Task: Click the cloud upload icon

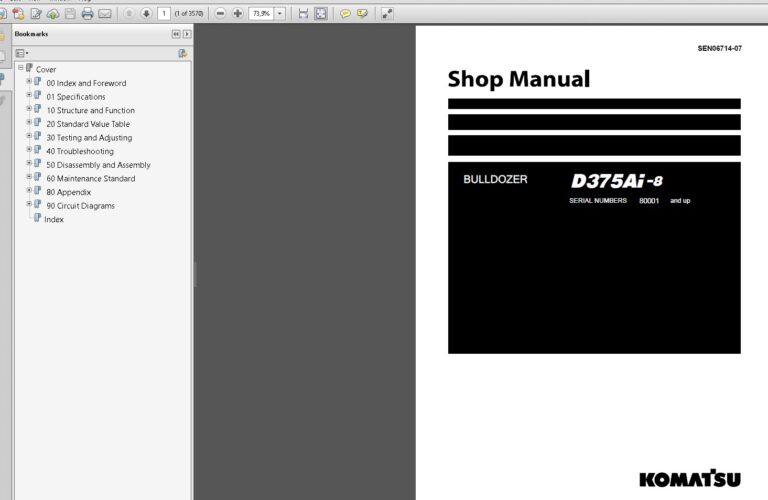Action: pos(53,14)
